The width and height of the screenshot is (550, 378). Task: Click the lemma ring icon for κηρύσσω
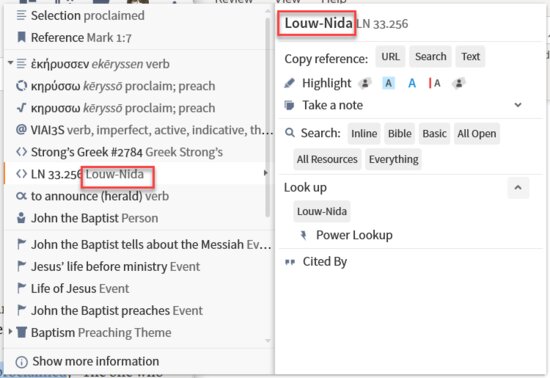tap(21, 86)
